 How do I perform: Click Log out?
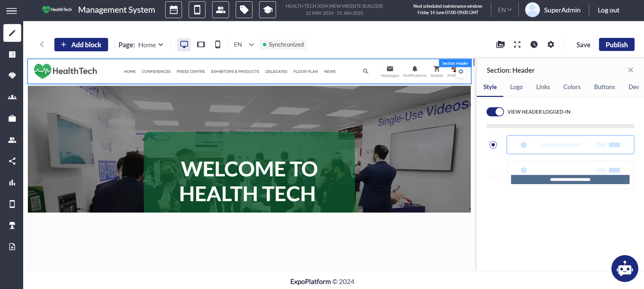pos(608,10)
